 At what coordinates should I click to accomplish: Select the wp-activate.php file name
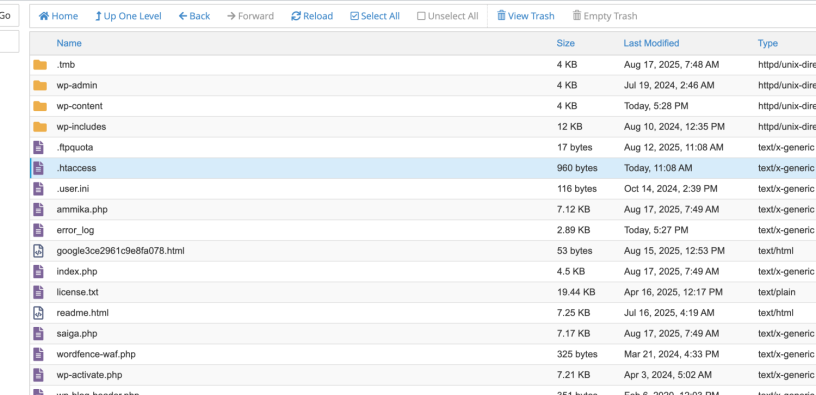[x=90, y=375]
